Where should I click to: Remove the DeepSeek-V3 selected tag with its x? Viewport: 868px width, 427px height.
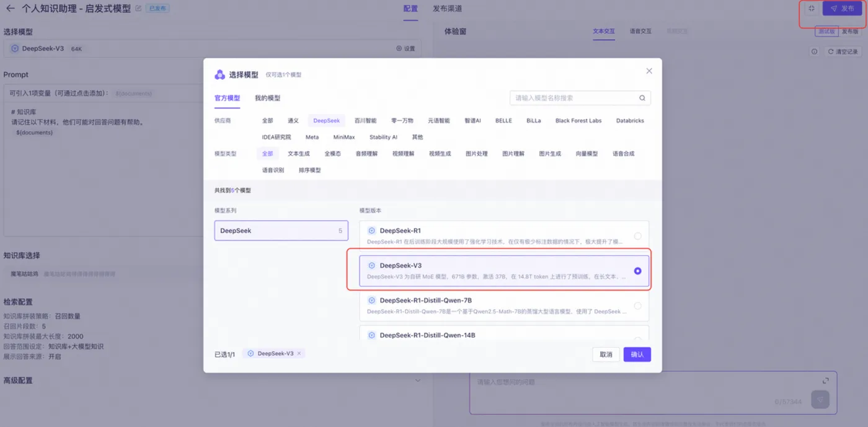click(x=299, y=353)
